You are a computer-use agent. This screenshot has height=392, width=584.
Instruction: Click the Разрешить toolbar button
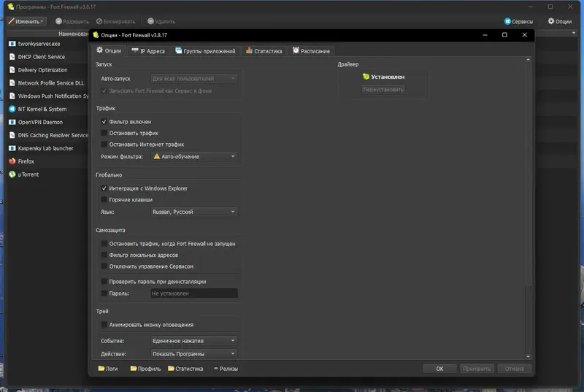tap(72, 22)
